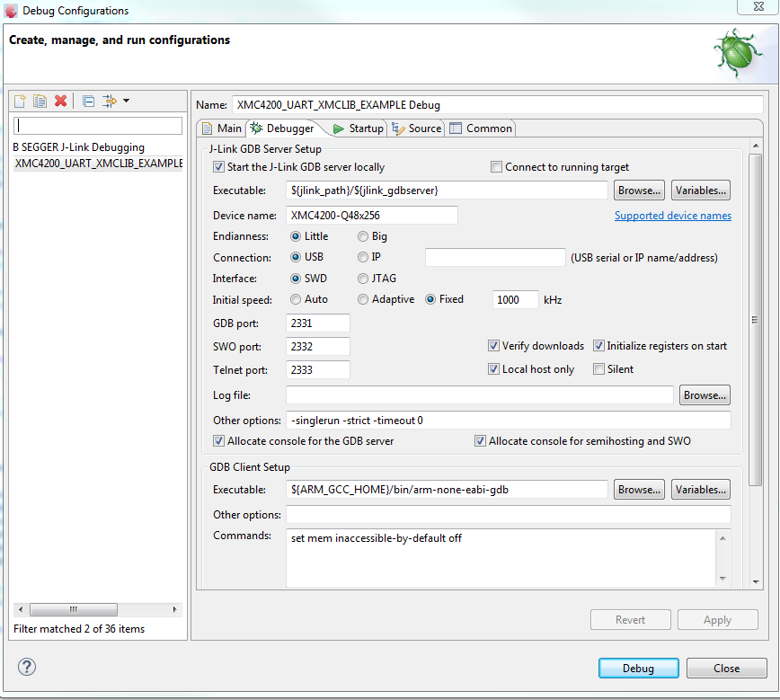
Task: Browse for J-Link GDB server executable
Action: [x=639, y=191]
